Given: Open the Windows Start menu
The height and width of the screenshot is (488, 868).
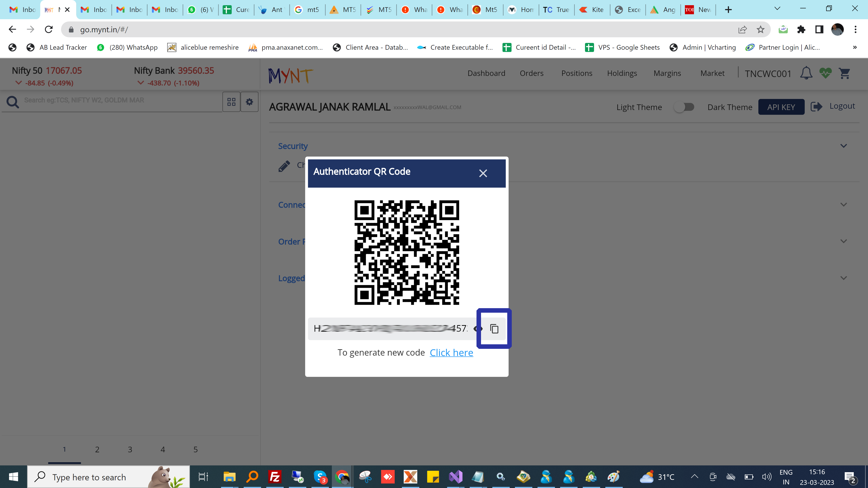Looking at the screenshot, I should pos(14,477).
